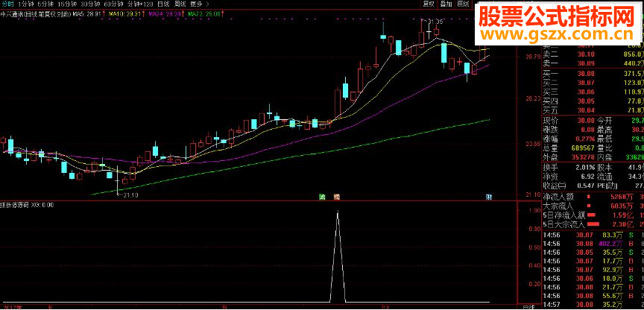Image resolution: width=644 pixels, height=310 pixels.
Task: Switch to the 日线 daily chart tab
Action: [164, 4]
